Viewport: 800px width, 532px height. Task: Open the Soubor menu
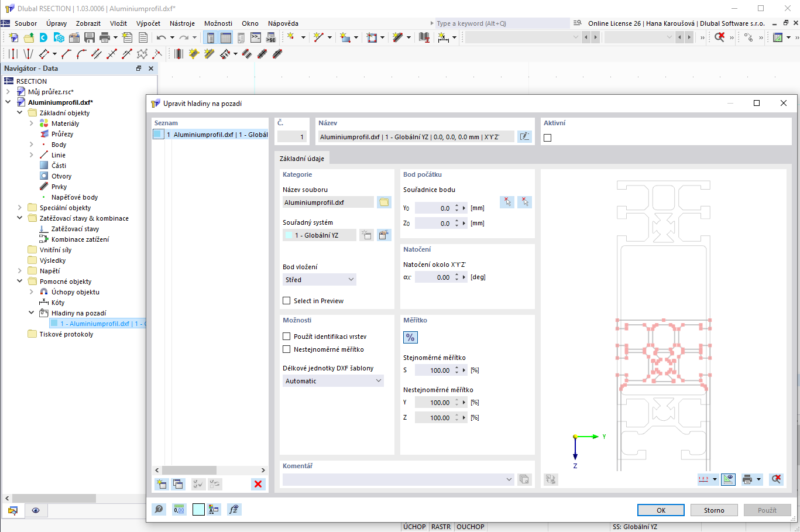tap(26, 23)
